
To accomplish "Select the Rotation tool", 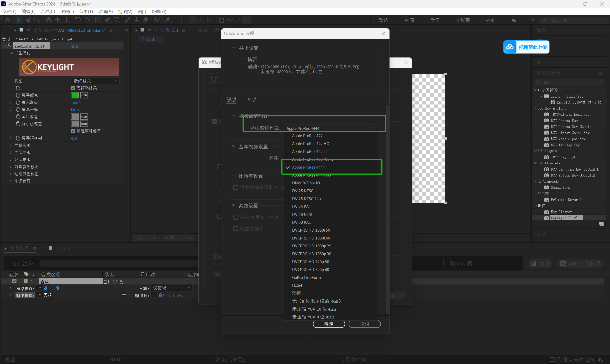I will pyautogui.click(x=78, y=20).
